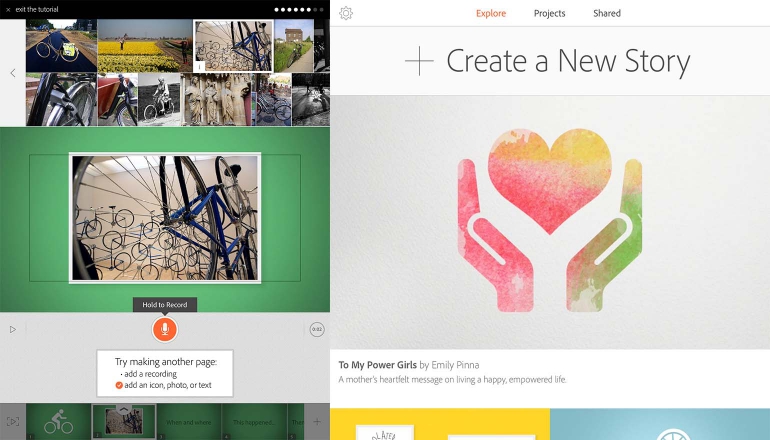Click the plus icon to add a new slide
The width and height of the screenshot is (770, 440).
(317, 421)
